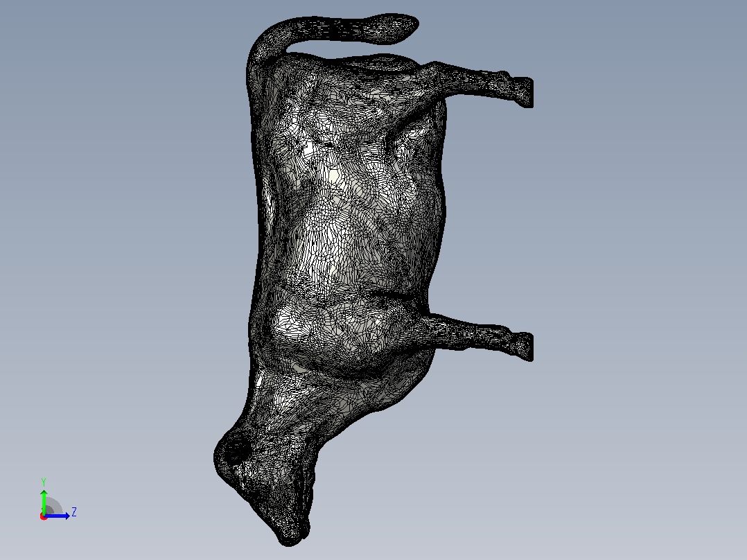This screenshot has width=747, height=560.
Task: Select the lower leg's hoof on the mesh
Action: tap(524, 346)
